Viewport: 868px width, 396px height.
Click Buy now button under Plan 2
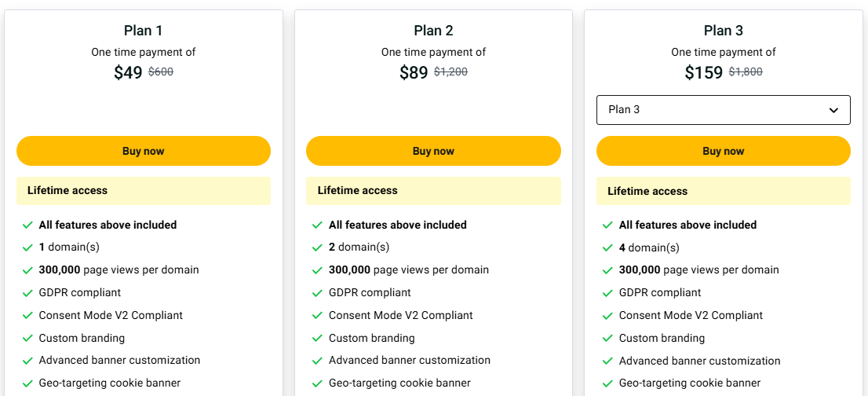tap(433, 151)
